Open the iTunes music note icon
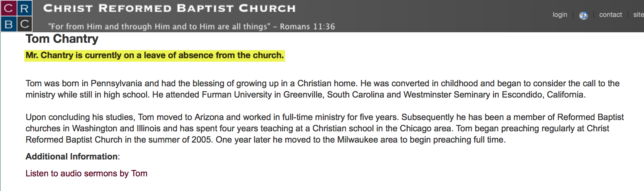Viewport: 644px width, 191px height. pos(583,15)
